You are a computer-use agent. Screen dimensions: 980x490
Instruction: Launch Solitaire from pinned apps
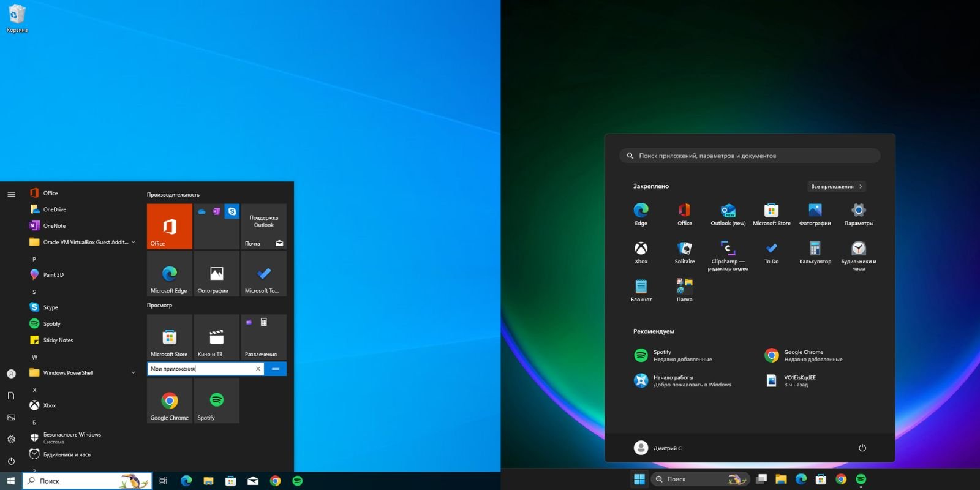[685, 252]
